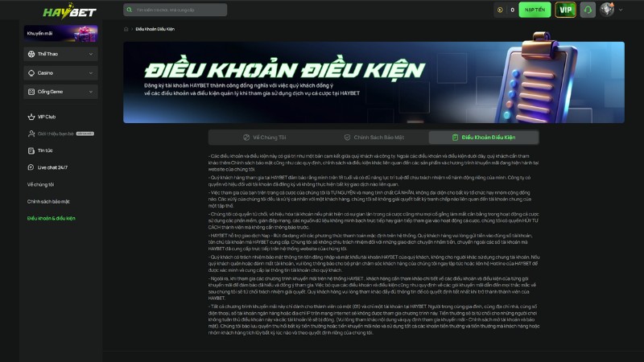Viewport: 644px width, 362px height.
Task: Click the user avatar in the header
Action: click(606, 10)
